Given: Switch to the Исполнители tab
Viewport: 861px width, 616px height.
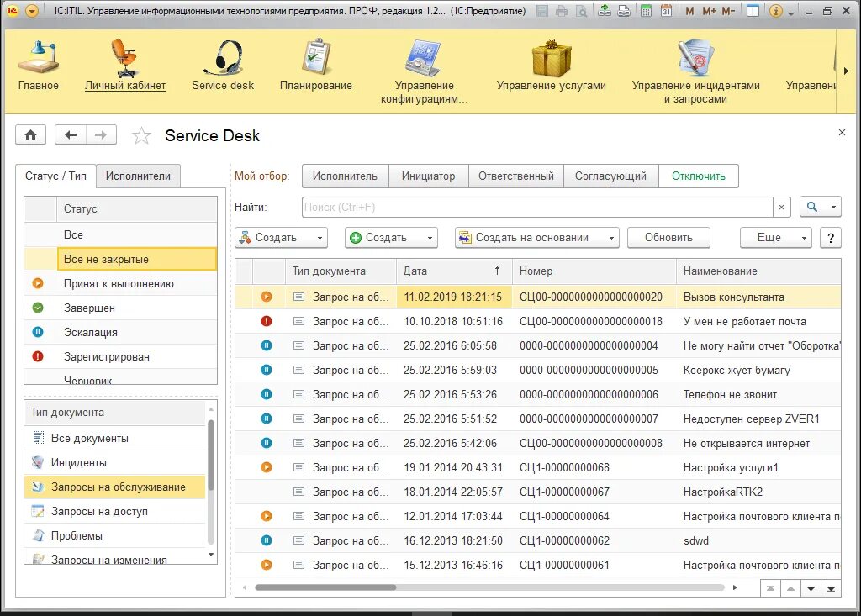Looking at the screenshot, I should pyautogui.click(x=138, y=176).
